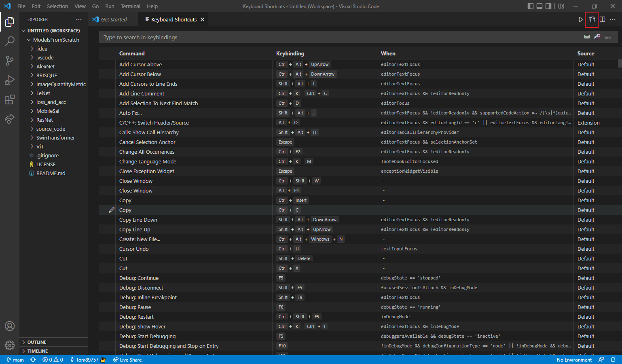
Task: Open the Explorer view in activity bar
Action: pyautogui.click(x=10, y=21)
